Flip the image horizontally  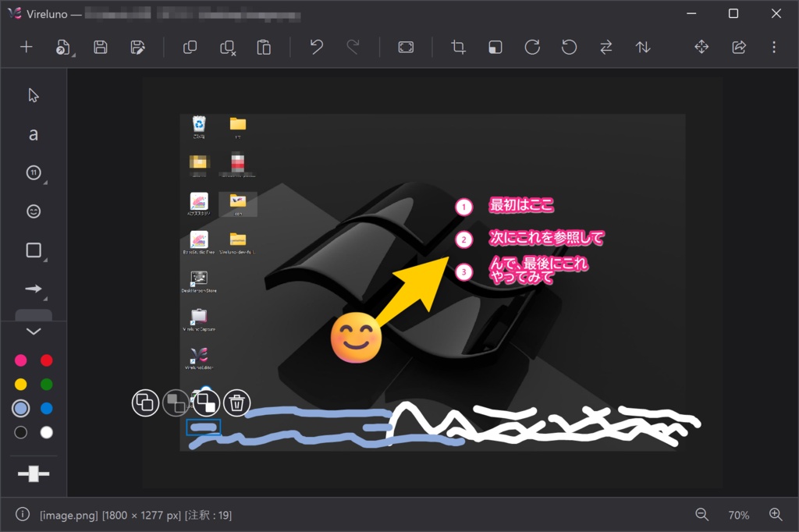[x=605, y=48]
